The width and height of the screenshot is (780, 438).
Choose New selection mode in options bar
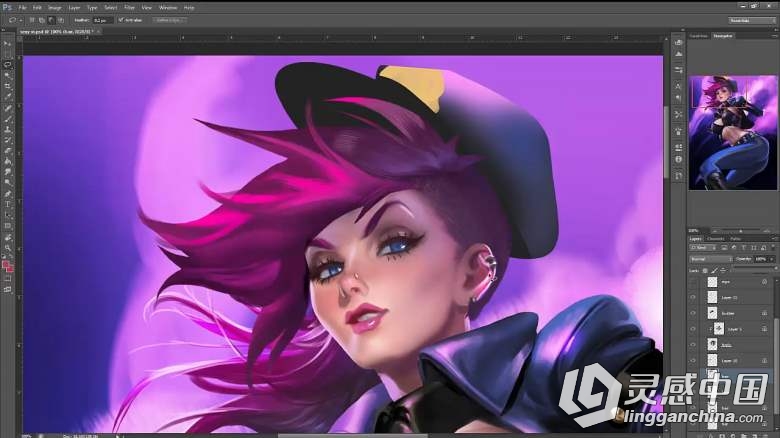click(32, 20)
